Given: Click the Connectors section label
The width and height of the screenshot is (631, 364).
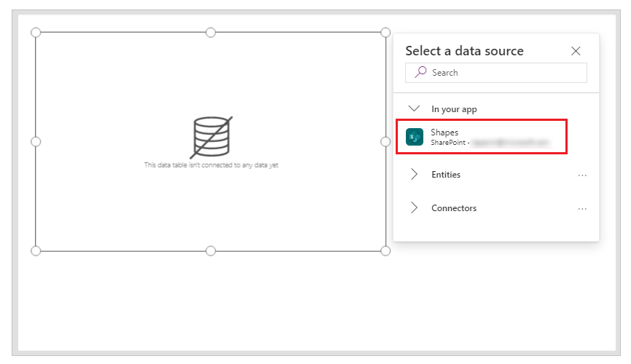Looking at the screenshot, I should tap(454, 208).
